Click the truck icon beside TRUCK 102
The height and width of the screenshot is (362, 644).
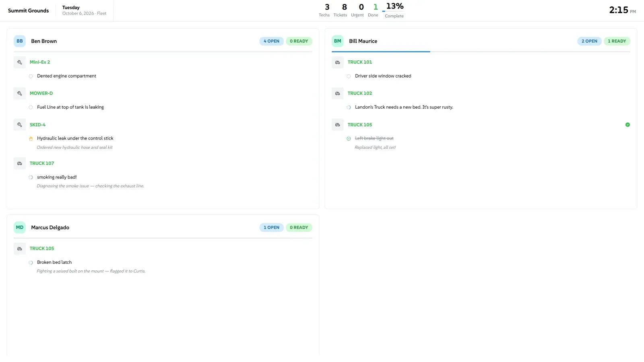pos(337,93)
